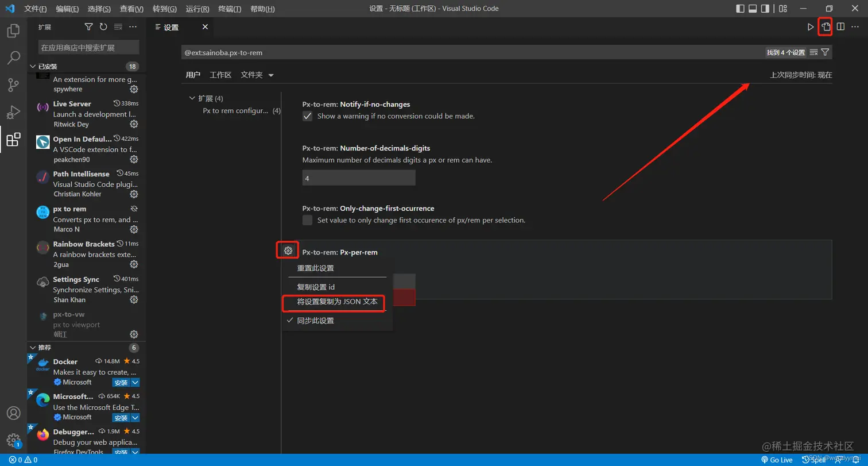Open the gear for Rainbow Brackets extension

click(134, 264)
